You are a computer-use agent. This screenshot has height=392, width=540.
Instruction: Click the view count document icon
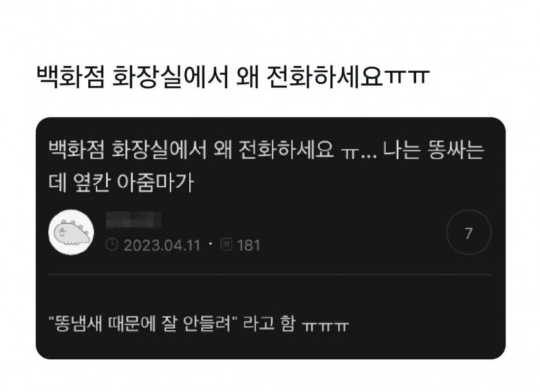point(226,245)
